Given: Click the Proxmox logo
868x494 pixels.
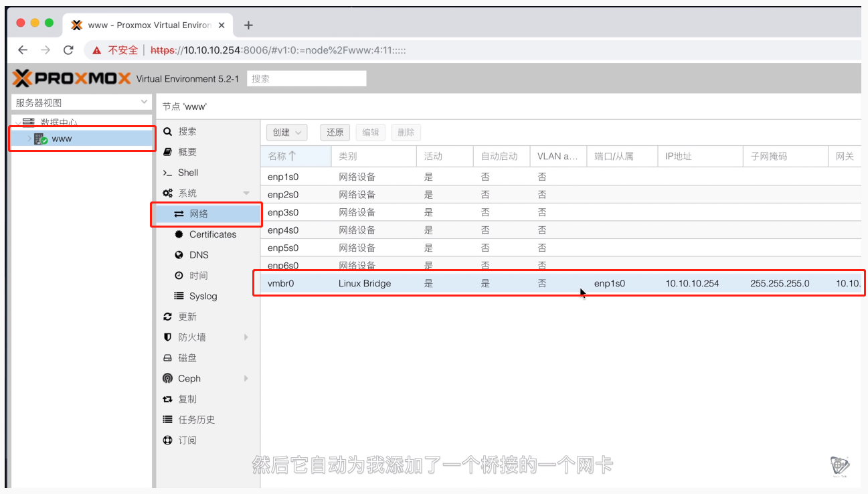Looking at the screenshot, I should [x=72, y=78].
